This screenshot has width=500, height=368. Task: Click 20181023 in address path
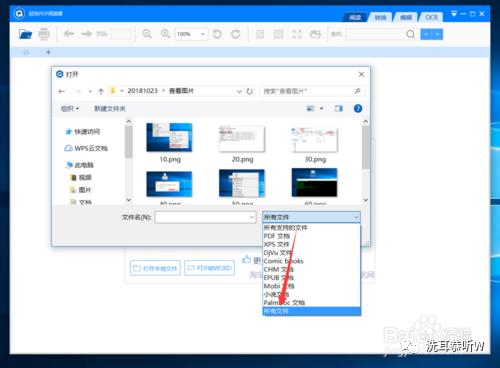point(142,91)
